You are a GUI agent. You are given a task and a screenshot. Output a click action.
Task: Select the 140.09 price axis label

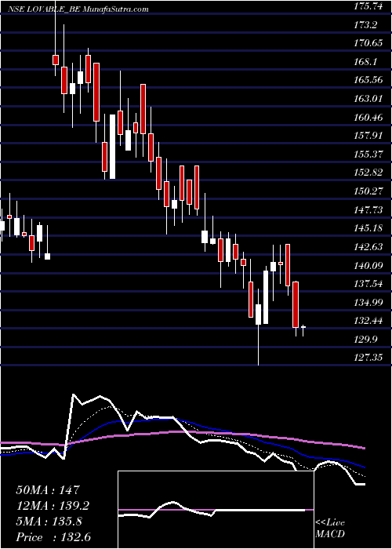367,266
